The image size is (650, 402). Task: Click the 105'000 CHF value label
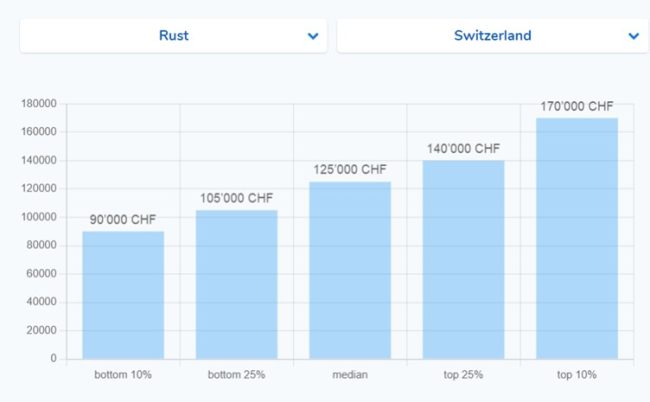tap(236, 198)
